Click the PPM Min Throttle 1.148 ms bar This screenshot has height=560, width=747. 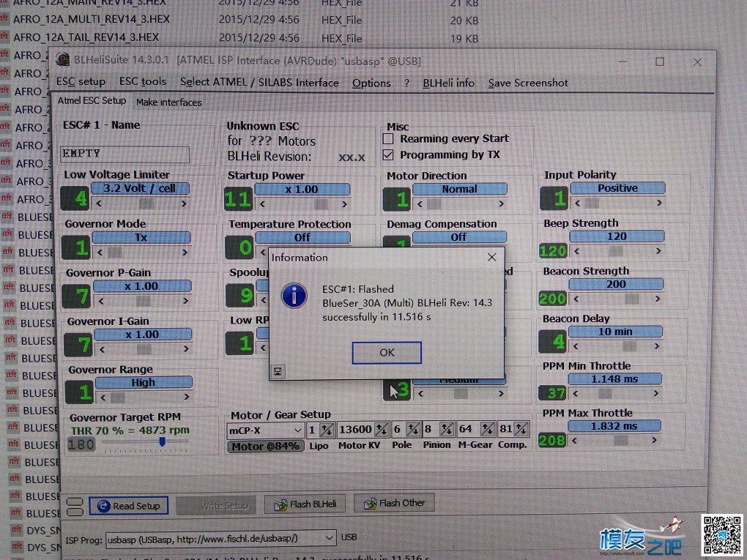614,379
